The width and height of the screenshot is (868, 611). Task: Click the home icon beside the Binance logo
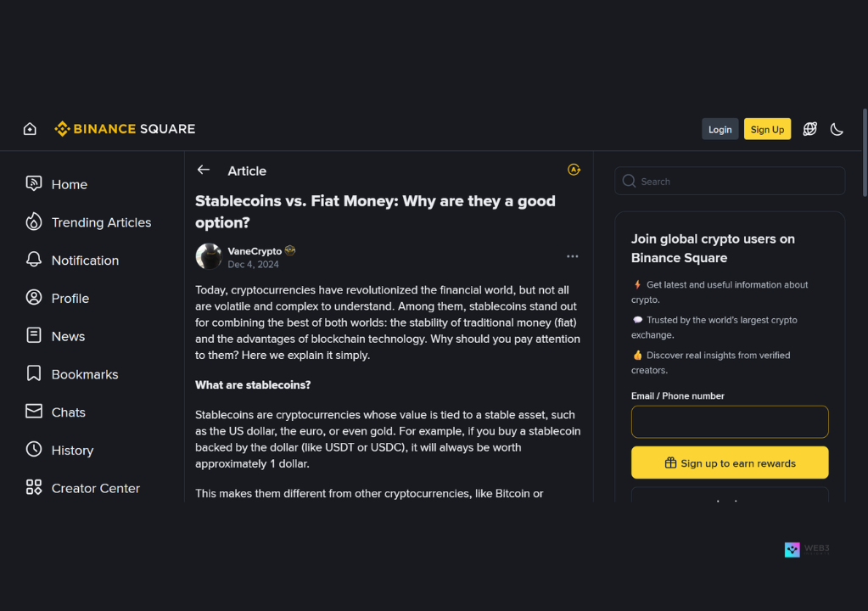click(30, 128)
